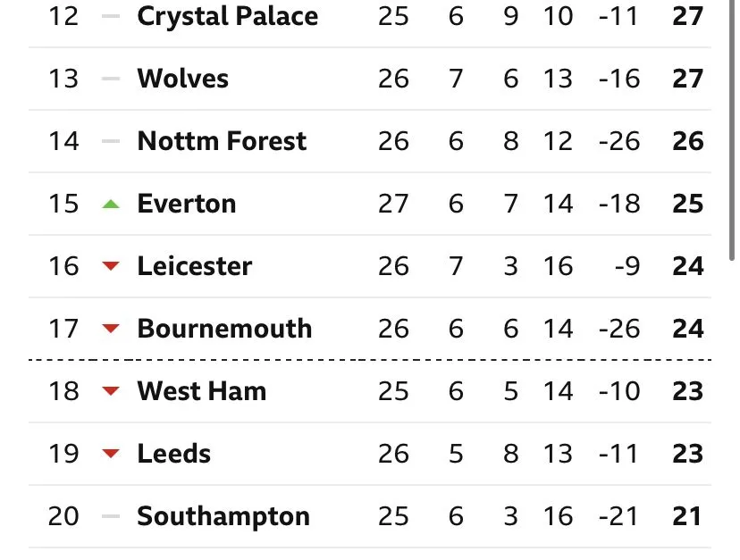Open the West Ham team link

point(201,391)
